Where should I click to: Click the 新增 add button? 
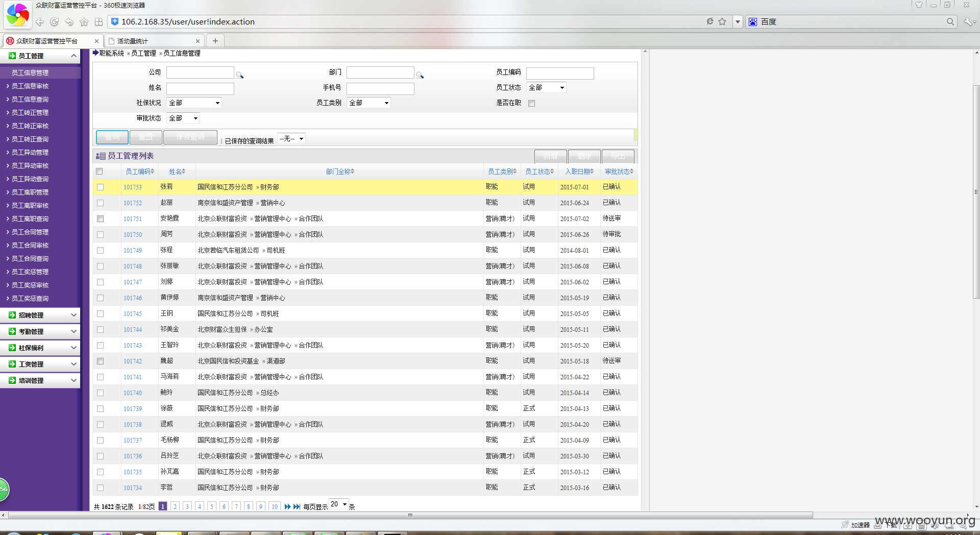pyautogui.click(x=550, y=156)
